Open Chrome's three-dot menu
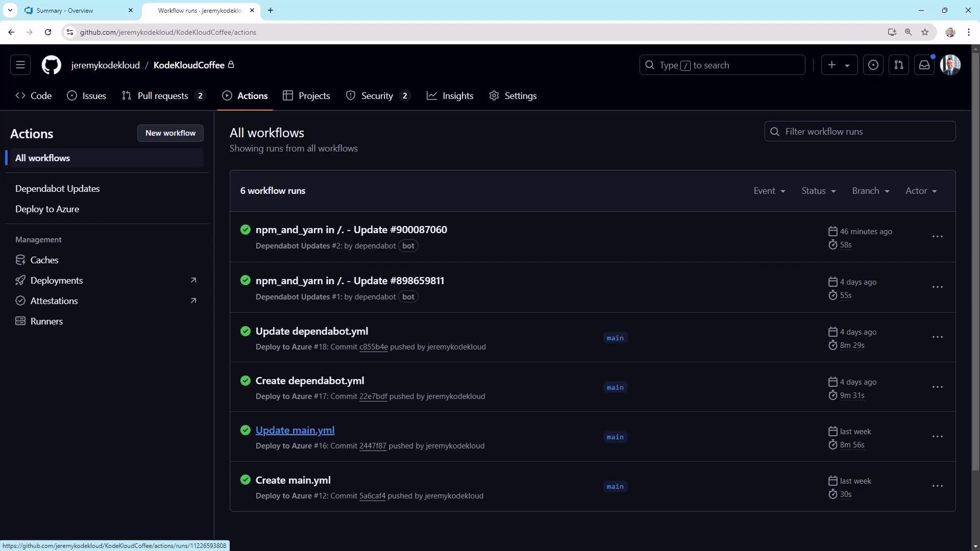 coord(969,32)
